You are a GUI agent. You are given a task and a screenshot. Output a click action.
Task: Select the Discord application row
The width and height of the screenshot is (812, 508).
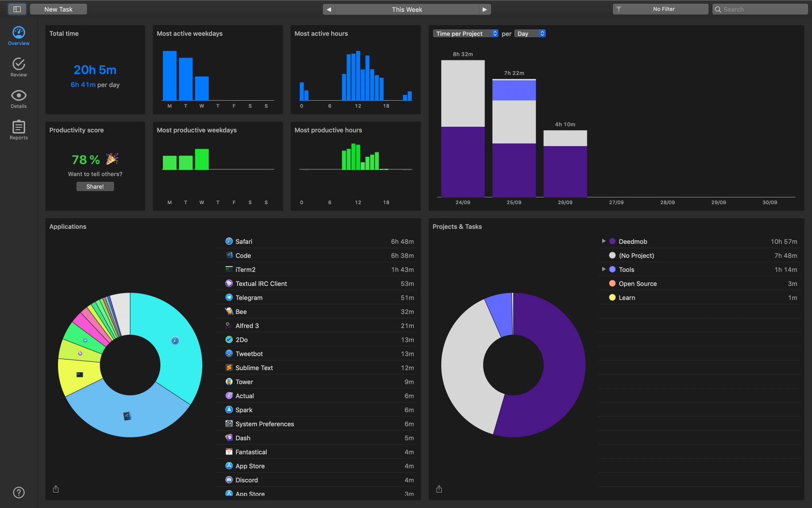[x=317, y=480]
